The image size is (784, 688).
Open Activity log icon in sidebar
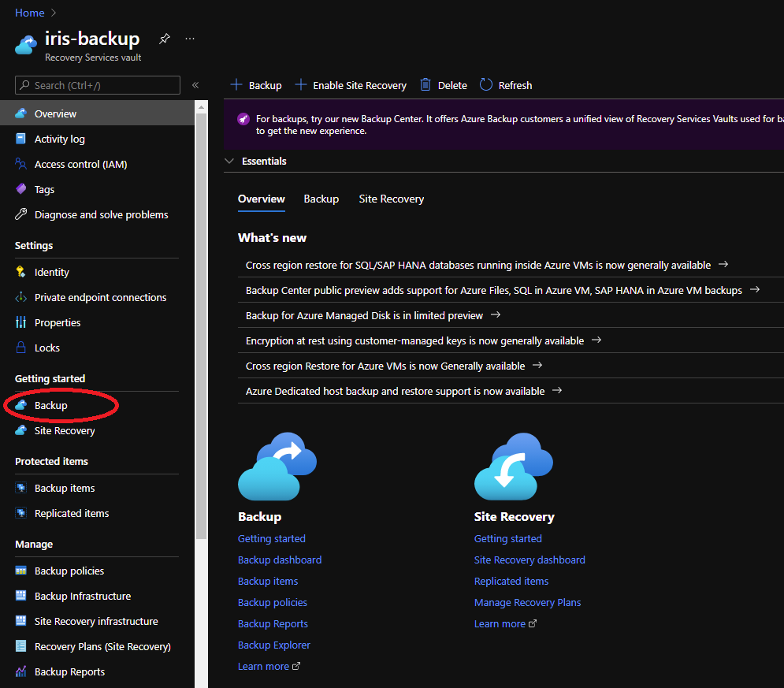click(x=21, y=139)
